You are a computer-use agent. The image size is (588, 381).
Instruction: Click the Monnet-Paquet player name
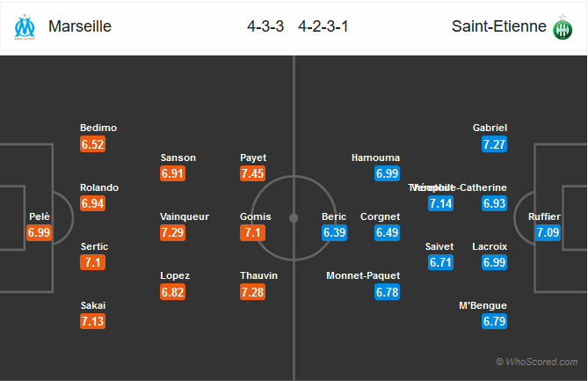click(x=363, y=276)
